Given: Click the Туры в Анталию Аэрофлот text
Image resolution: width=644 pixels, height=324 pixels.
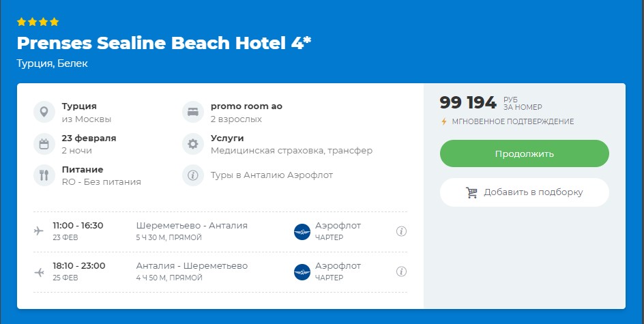Looking at the screenshot, I should (x=272, y=175).
